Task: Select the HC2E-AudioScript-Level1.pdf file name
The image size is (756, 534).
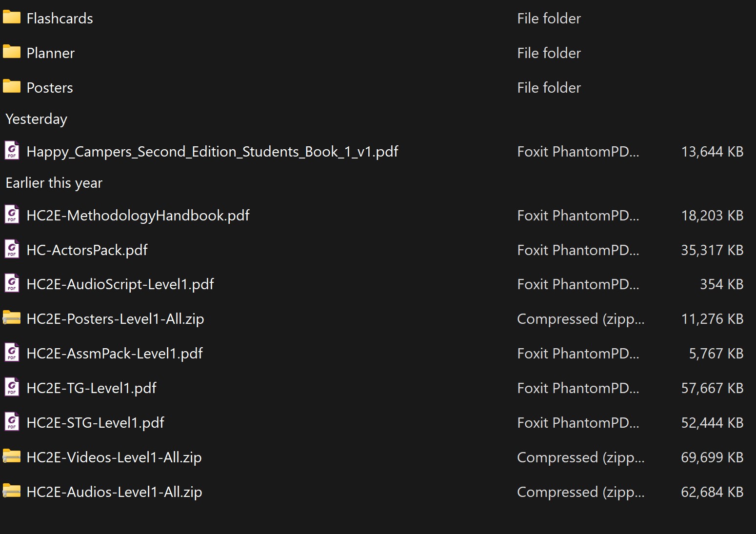Action: [120, 284]
